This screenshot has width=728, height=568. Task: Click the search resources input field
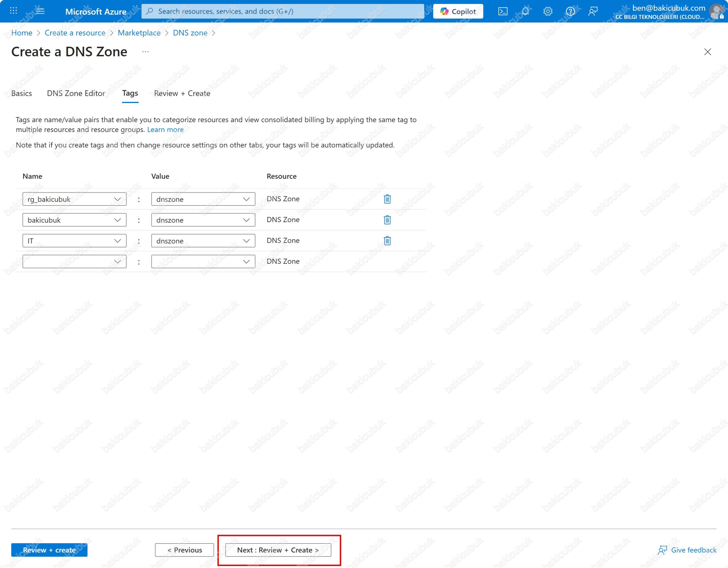click(283, 11)
